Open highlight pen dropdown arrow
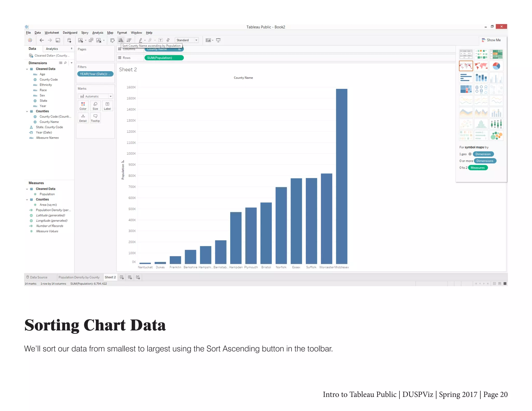532x411 pixels. 145,41
